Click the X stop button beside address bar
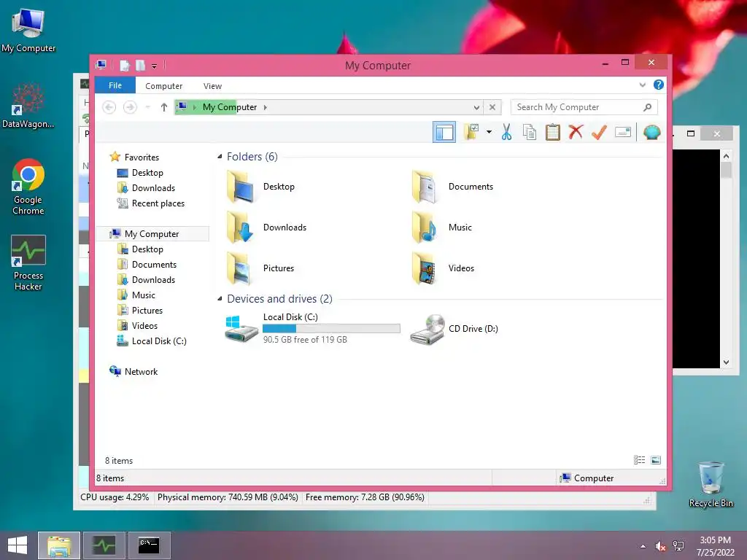 pyautogui.click(x=492, y=107)
